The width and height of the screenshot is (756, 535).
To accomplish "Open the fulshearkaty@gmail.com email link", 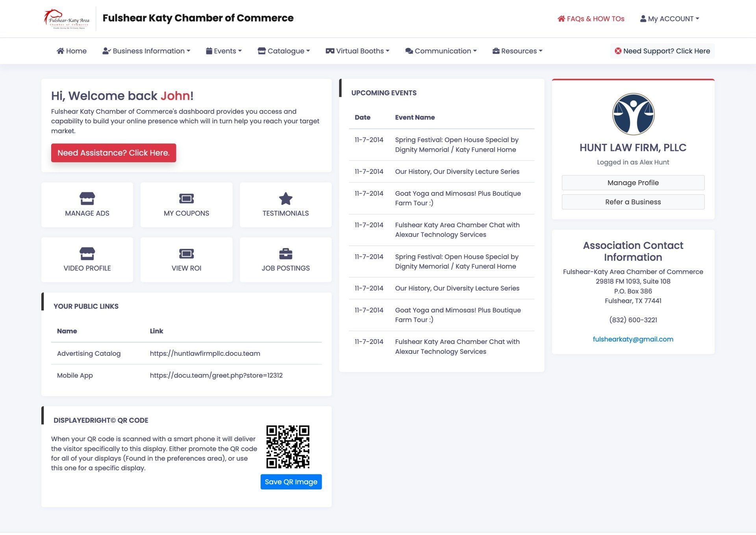I will point(632,339).
